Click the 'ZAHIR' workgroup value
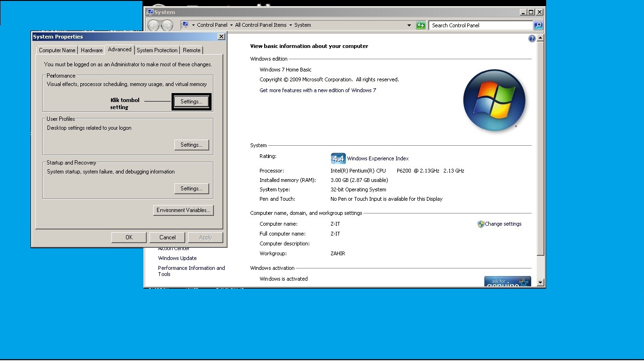The width and height of the screenshot is (644, 362). click(x=338, y=253)
